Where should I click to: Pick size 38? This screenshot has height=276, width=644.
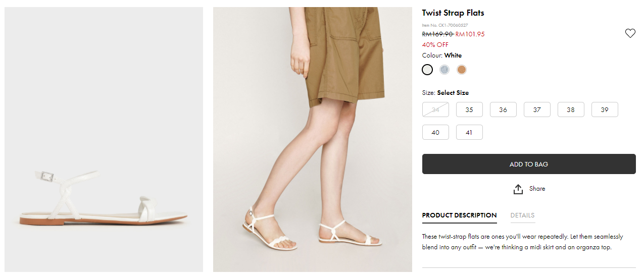pyautogui.click(x=571, y=109)
